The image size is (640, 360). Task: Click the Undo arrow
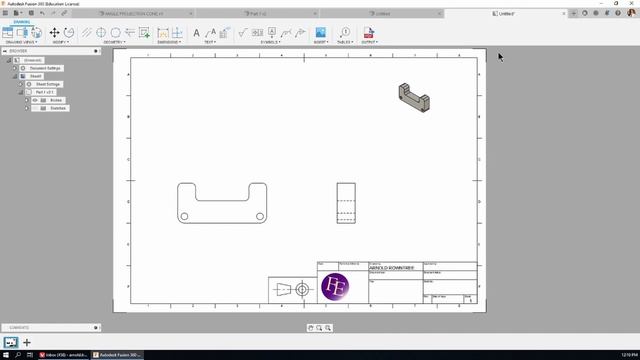click(42, 13)
